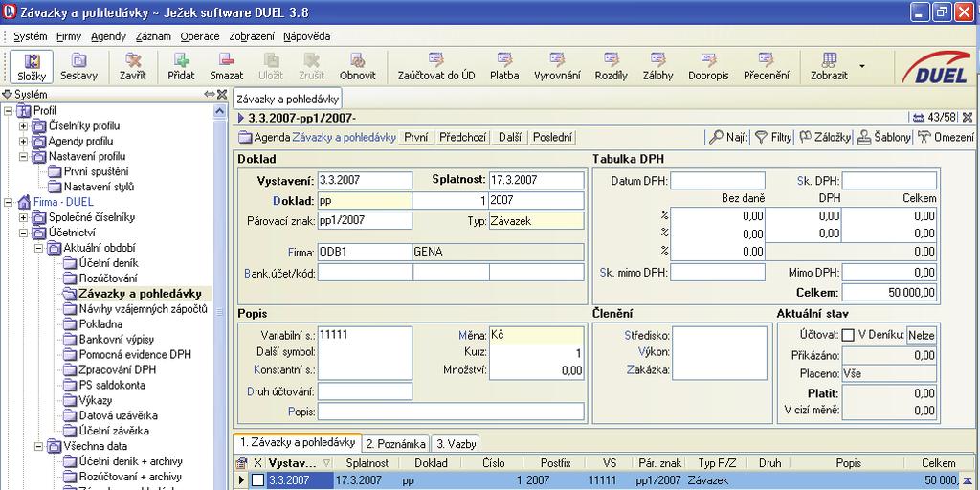
Task: Open the Firmy menu
Action: click(69, 36)
